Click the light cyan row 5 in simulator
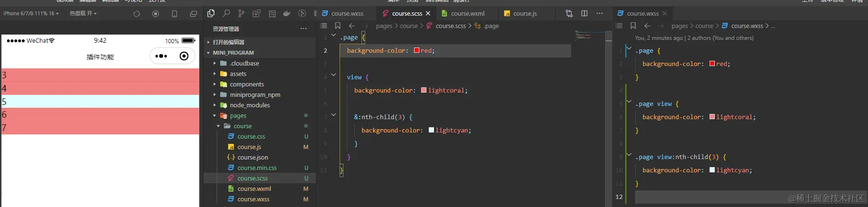 click(x=100, y=101)
